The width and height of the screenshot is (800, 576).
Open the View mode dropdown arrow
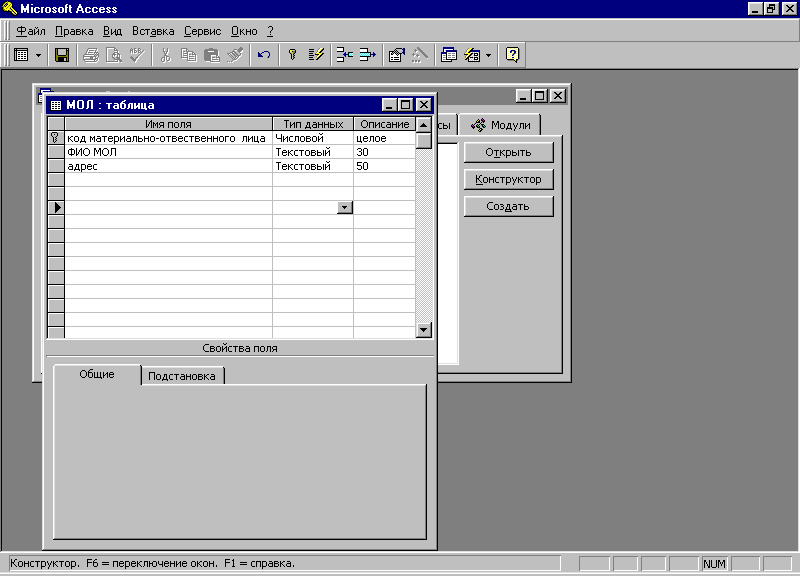click(38, 55)
